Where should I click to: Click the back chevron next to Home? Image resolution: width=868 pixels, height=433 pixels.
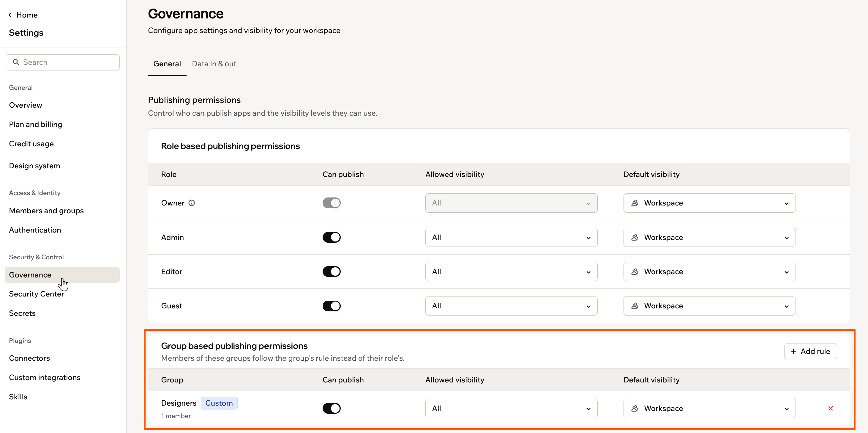pyautogui.click(x=10, y=15)
